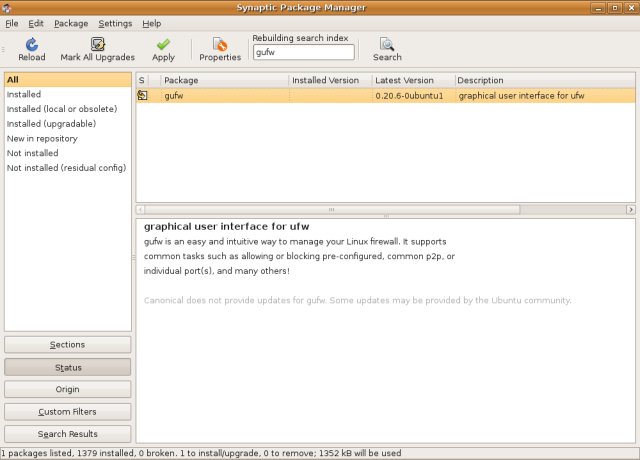Image resolution: width=640 pixels, height=460 pixels.
Task: Show Search Results list
Action: click(67, 434)
